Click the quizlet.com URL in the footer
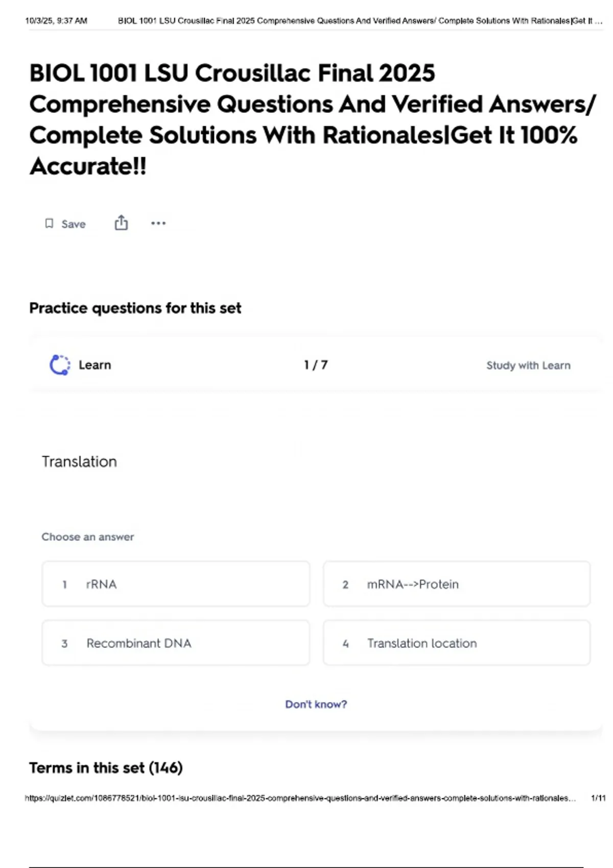The image size is (613, 868). [300, 798]
